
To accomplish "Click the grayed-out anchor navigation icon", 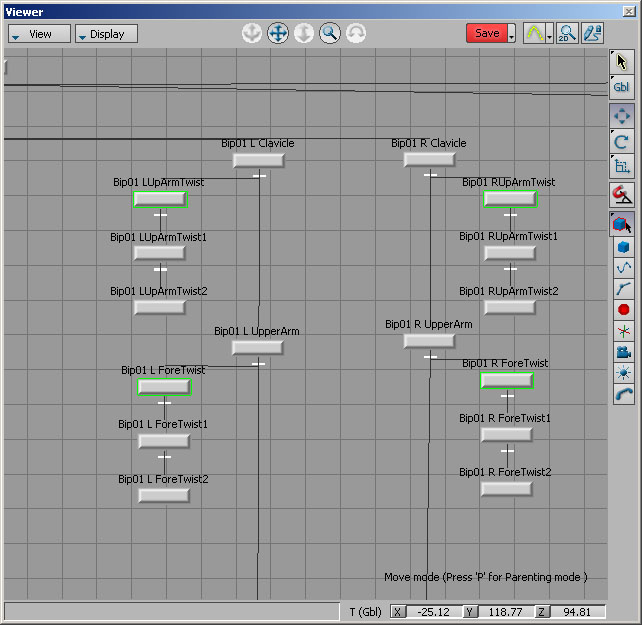I will tap(251, 33).
